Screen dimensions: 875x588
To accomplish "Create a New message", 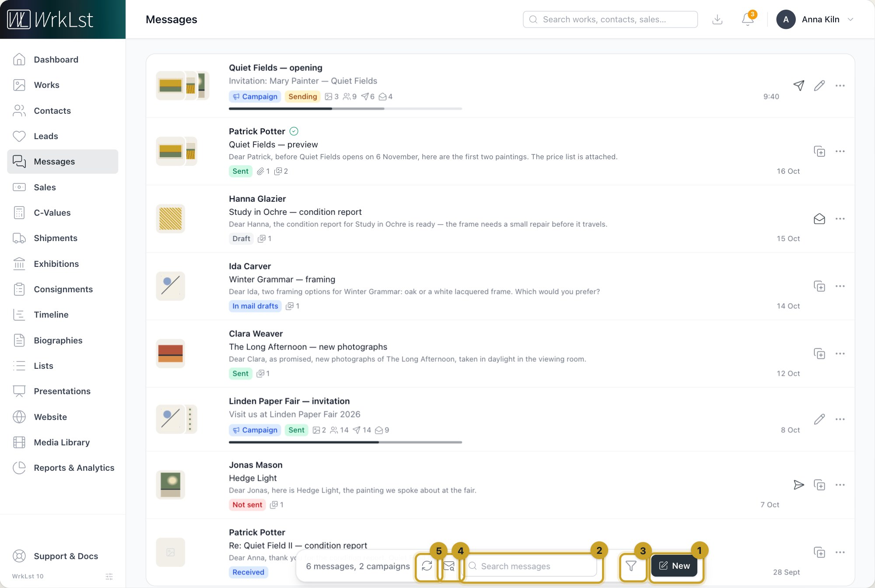I will 674,566.
